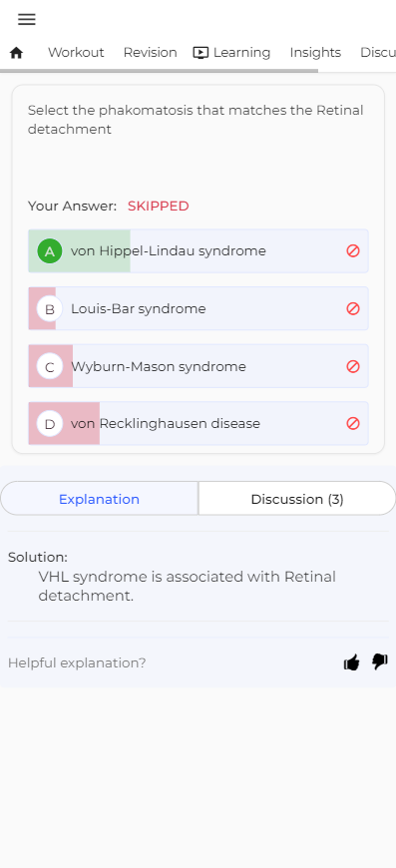Open Discussion (3) panel
This screenshot has height=868, width=396.
click(297, 499)
